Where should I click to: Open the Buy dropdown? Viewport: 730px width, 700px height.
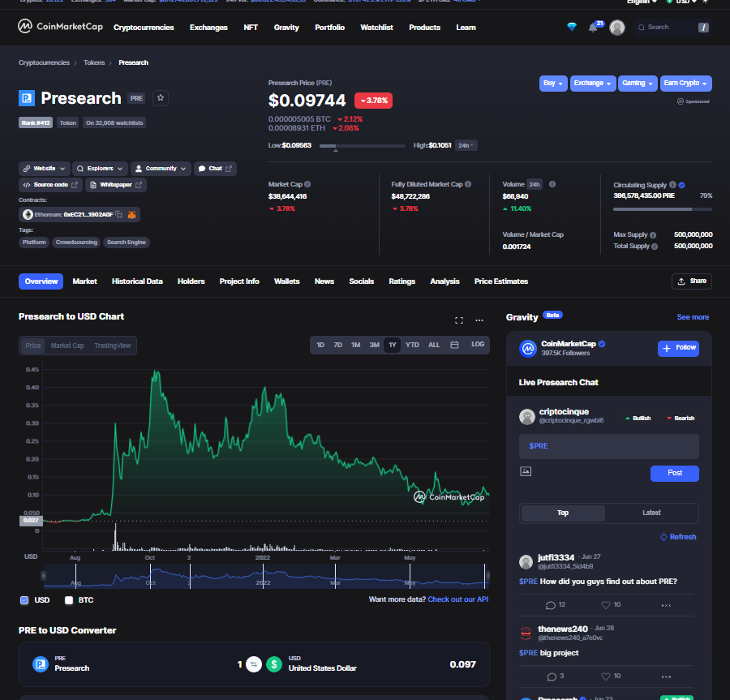(x=553, y=84)
